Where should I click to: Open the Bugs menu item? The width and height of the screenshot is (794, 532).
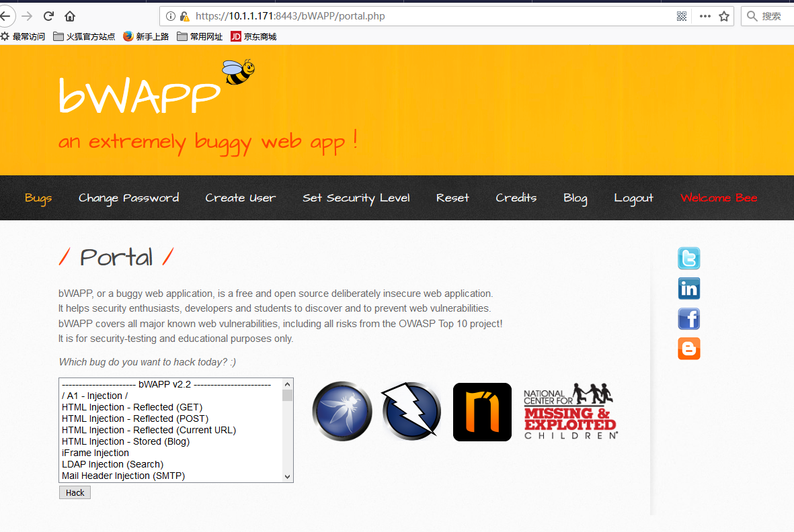pos(38,198)
